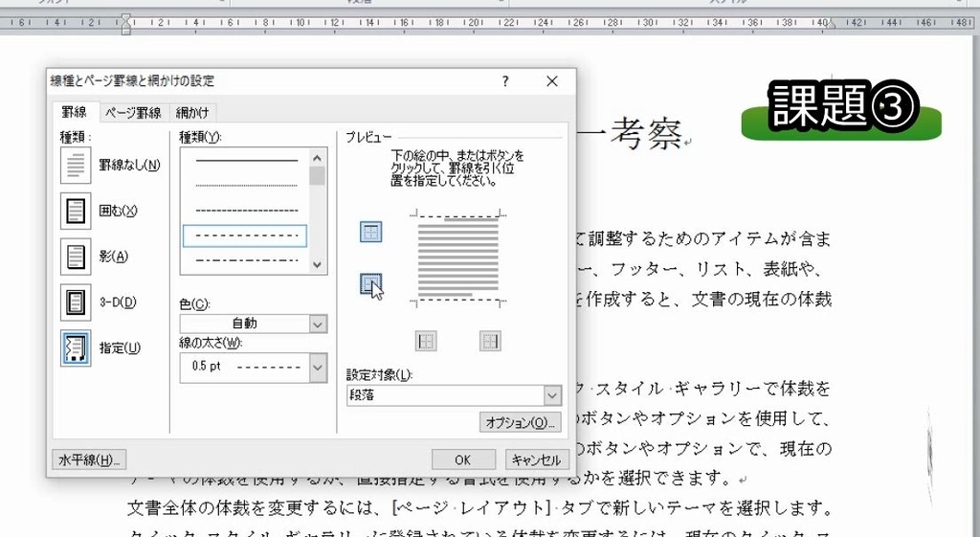Select the solid line style in list

[246, 161]
